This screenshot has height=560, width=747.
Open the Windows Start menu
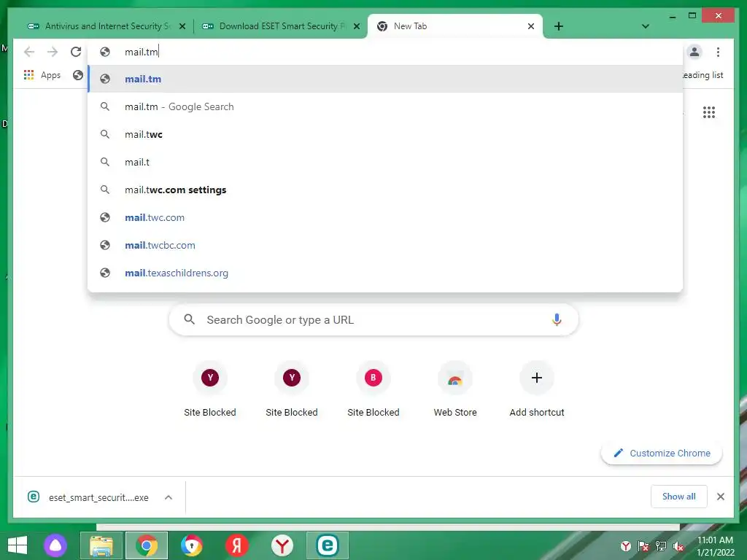pos(18,545)
